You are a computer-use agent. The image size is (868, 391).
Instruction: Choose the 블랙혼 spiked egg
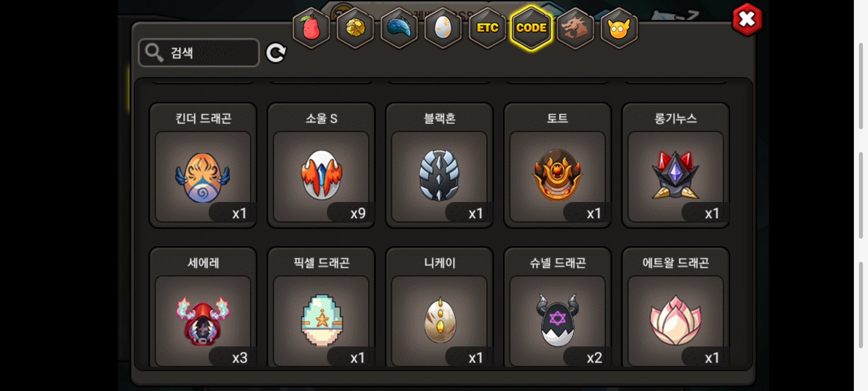pos(439,165)
